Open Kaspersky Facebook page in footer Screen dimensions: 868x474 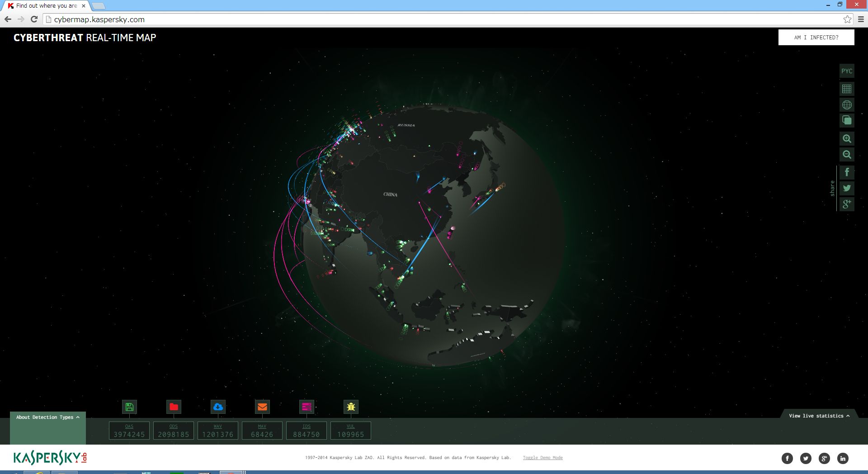click(787, 459)
